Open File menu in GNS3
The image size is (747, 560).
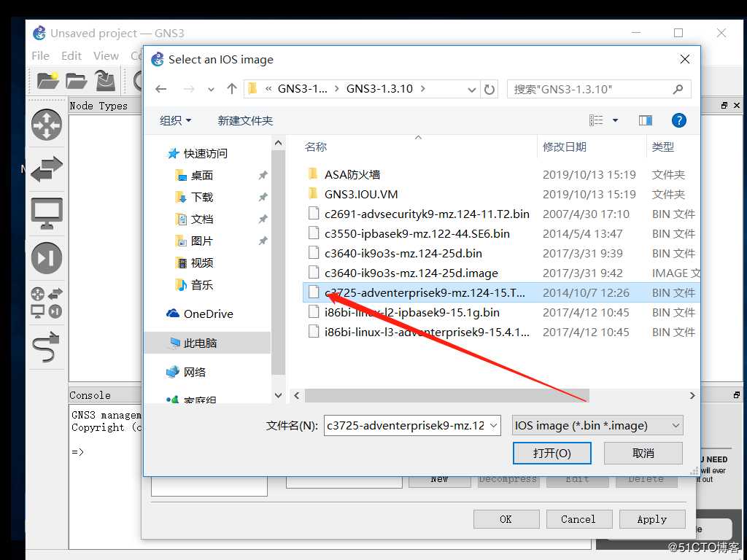(x=40, y=55)
